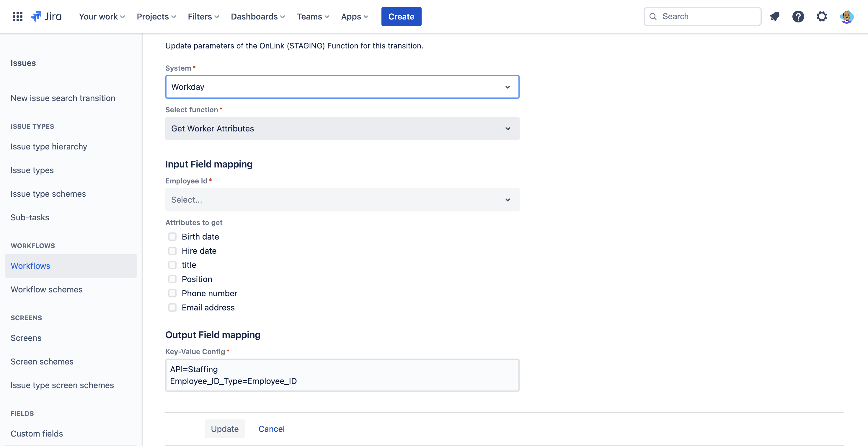Expand the Employee Id select dropdown

coord(342,199)
